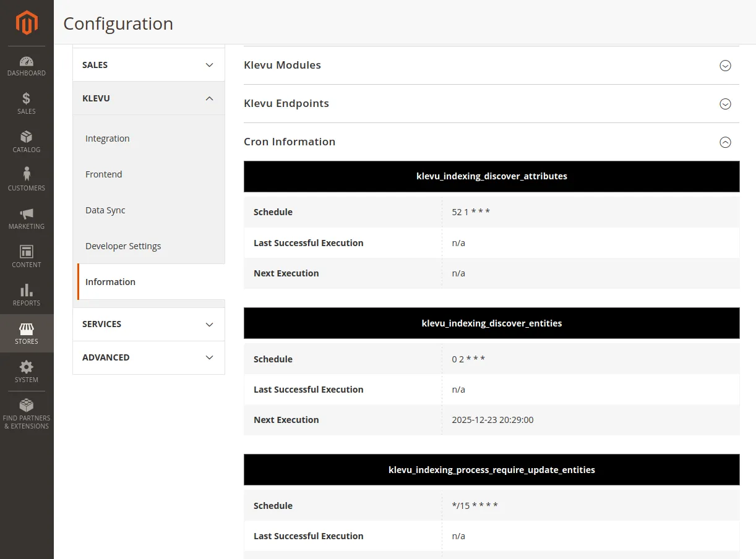Open the Sales dollar icon
This screenshot has height=559, width=756.
[x=27, y=99]
